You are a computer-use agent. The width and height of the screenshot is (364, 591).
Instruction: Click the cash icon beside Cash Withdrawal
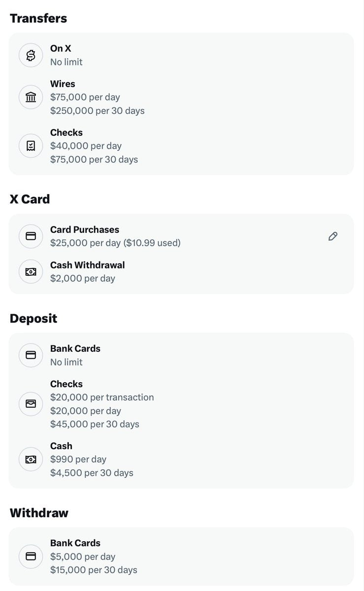pos(31,272)
